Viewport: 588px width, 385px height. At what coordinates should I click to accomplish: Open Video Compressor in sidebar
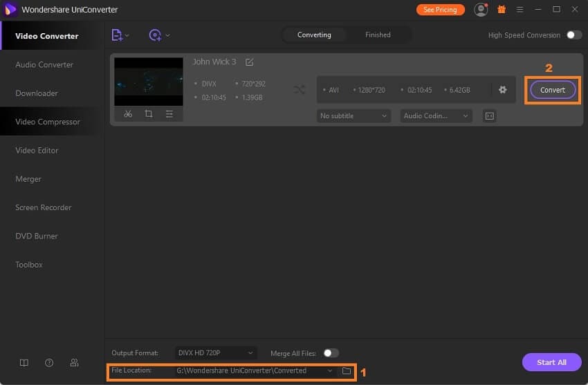(48, 122)
